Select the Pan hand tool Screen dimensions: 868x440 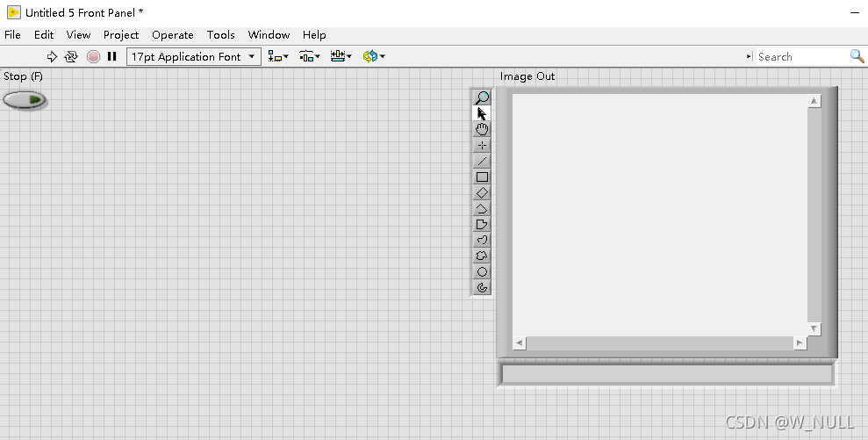click(x=482, y=129)
